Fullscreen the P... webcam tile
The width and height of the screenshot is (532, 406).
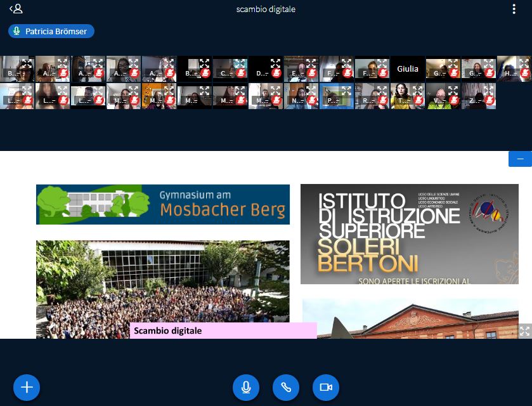pos(346,90)
